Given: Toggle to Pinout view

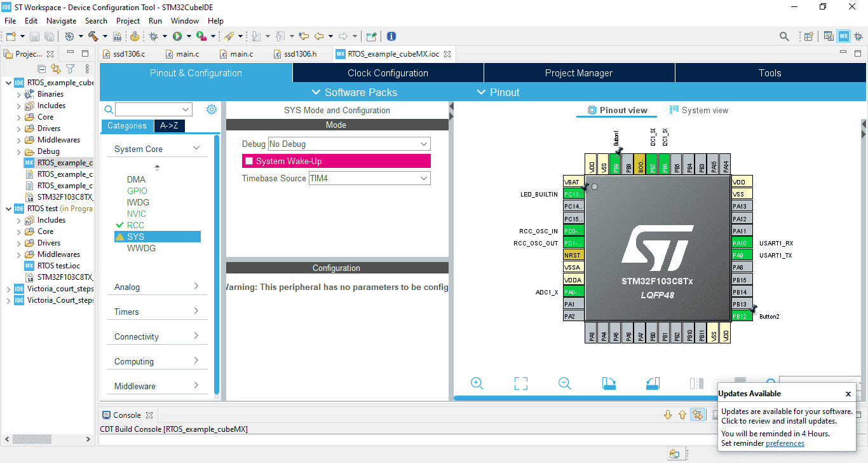Looking at the screenshot, I should point(618,110).
